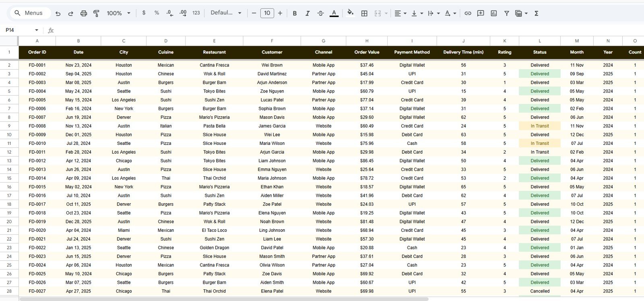Click order value $81.48
Image resolution: width=644 pixels, height=301 pixels.
[367, 221]
